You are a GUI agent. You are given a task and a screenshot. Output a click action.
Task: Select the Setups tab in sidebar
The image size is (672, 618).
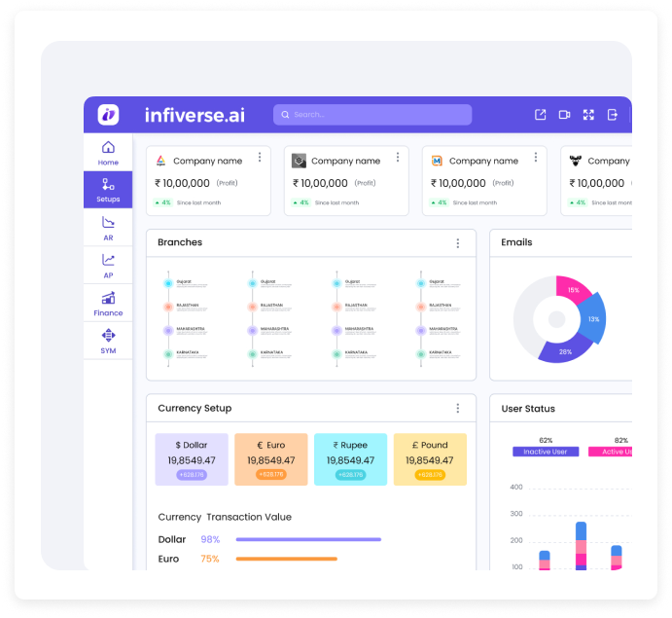click(x=108, y=190)
